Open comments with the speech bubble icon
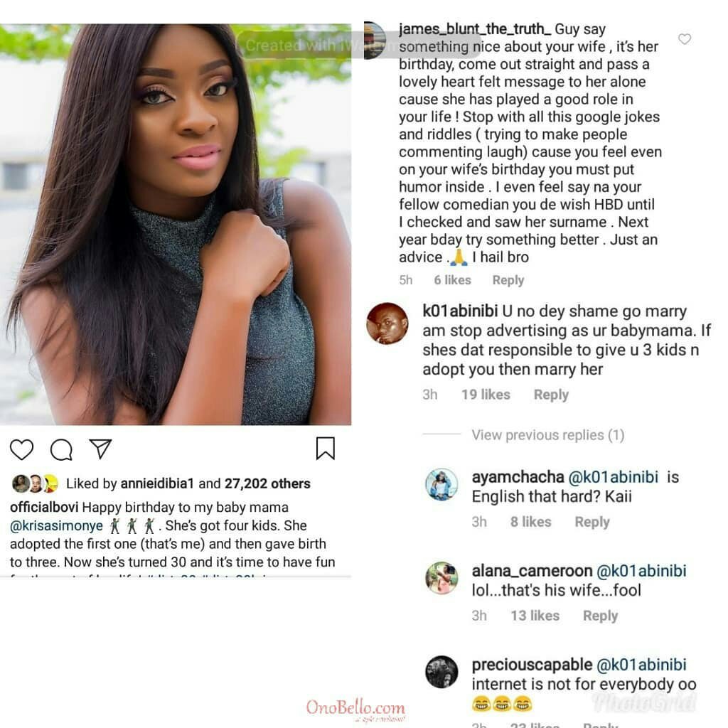 click(61, 449)
